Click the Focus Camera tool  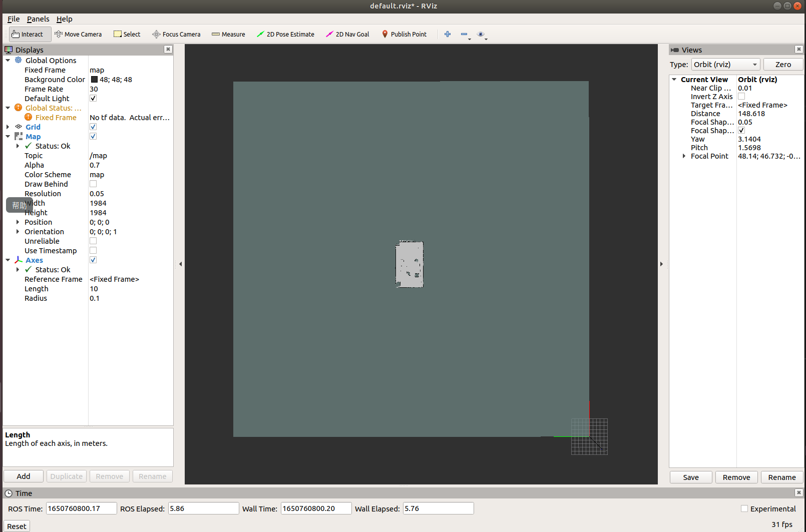click(x=176, y=34)
